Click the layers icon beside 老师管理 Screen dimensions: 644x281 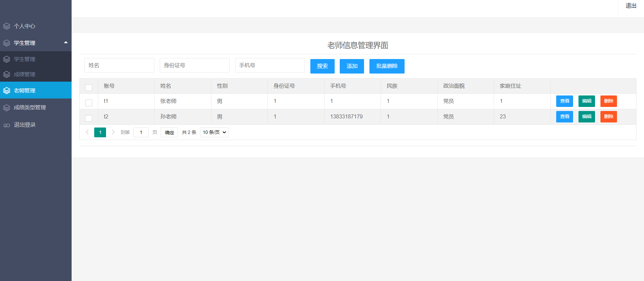coord(7,90)
